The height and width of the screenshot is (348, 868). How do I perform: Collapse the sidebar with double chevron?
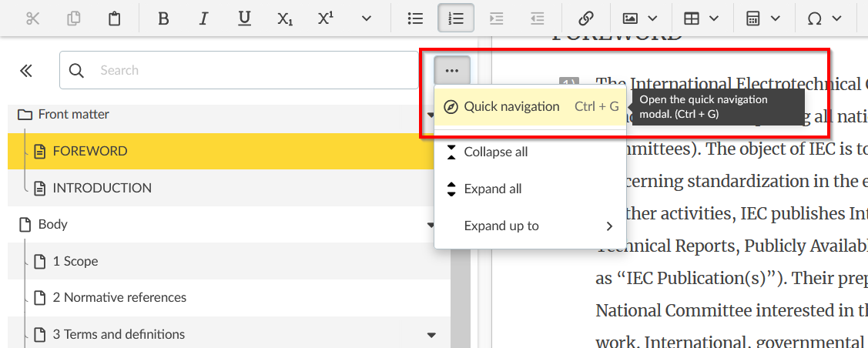tap(26, 71)
